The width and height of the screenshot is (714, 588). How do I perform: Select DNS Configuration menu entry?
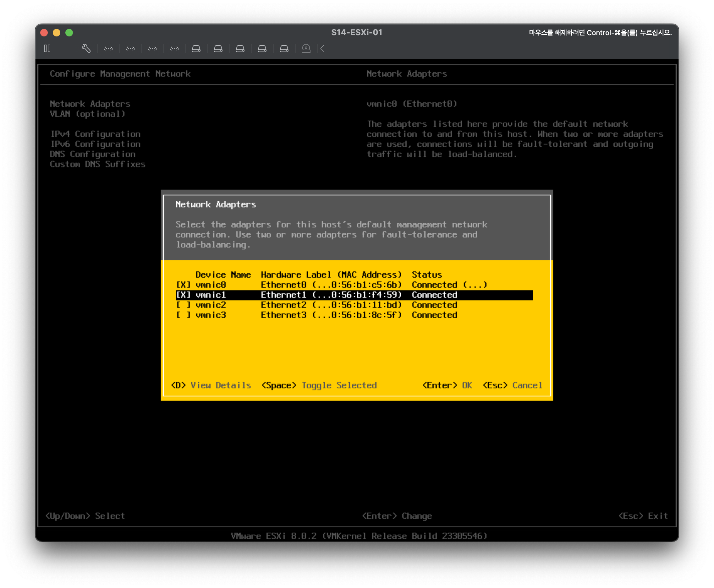click(x=92, y=154)
